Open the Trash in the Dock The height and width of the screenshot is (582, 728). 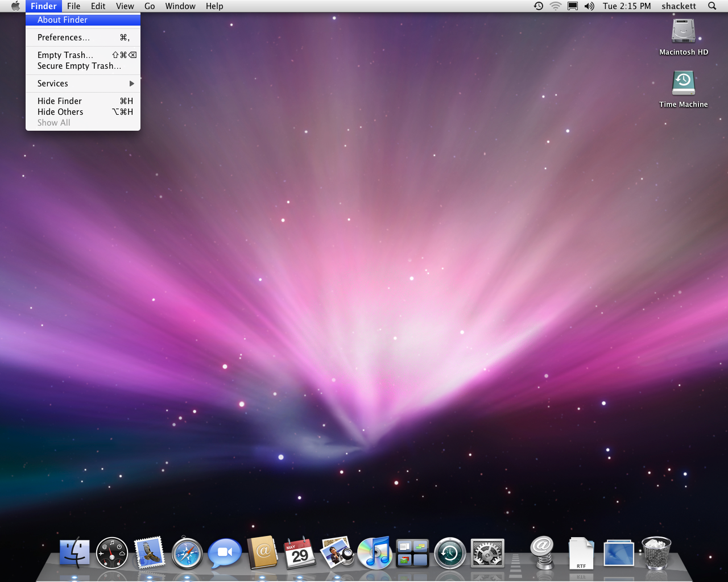[x=656, y=553]
